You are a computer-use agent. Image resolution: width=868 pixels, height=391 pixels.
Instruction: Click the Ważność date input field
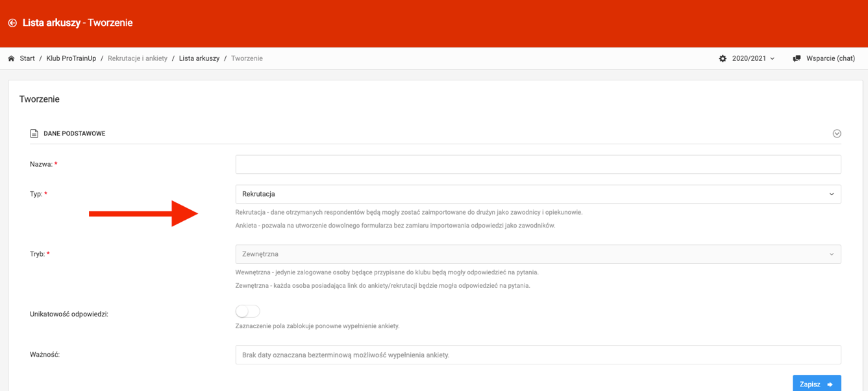click(538, 355)
